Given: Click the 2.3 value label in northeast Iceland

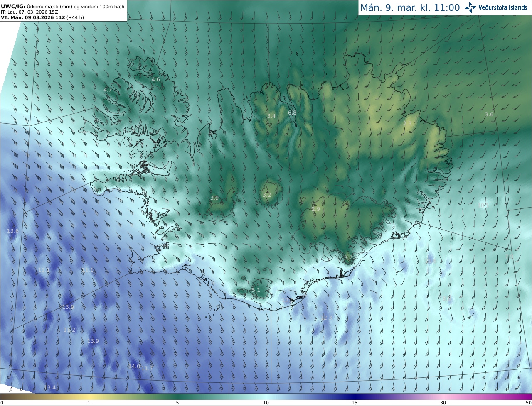Looking at the screenshot, I should click(407, 124).
